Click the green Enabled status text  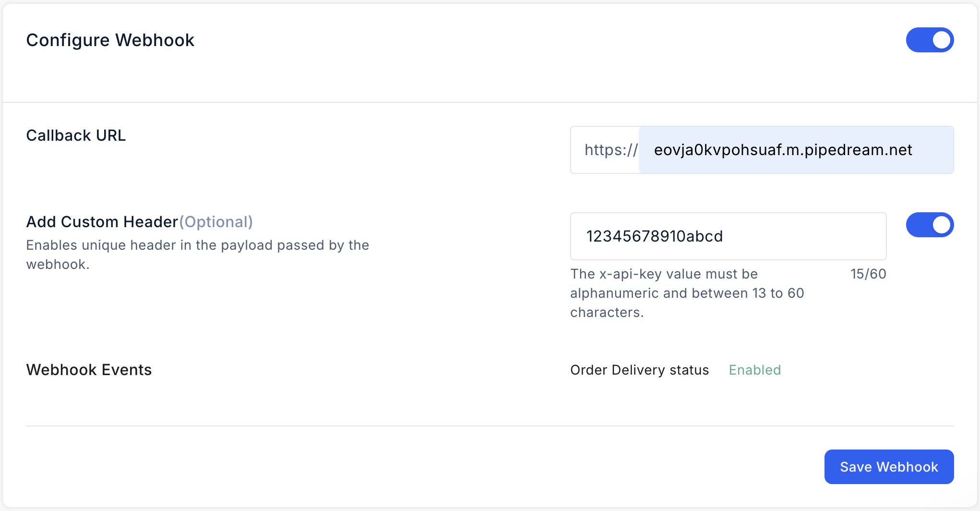755,370
